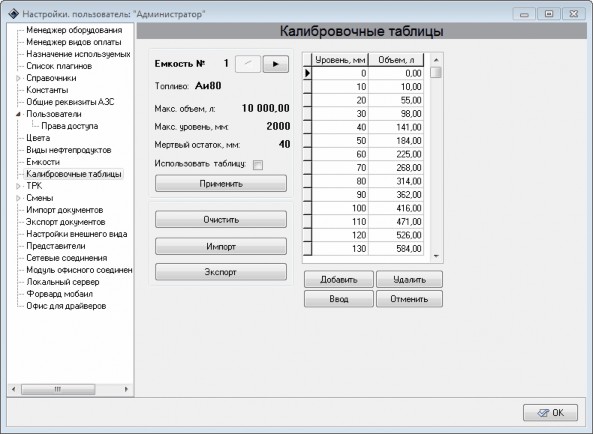
Task: Click the tree panel scroll right arrow
Action: 126,389
